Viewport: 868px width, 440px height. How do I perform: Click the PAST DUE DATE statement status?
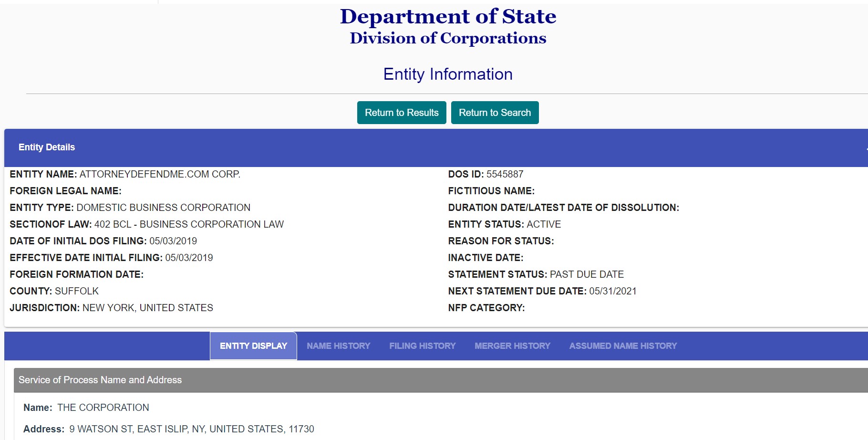[587, 274]
